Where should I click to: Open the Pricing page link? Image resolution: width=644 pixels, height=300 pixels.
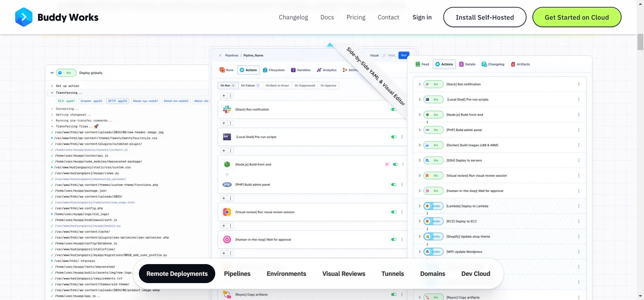[356, 17]
